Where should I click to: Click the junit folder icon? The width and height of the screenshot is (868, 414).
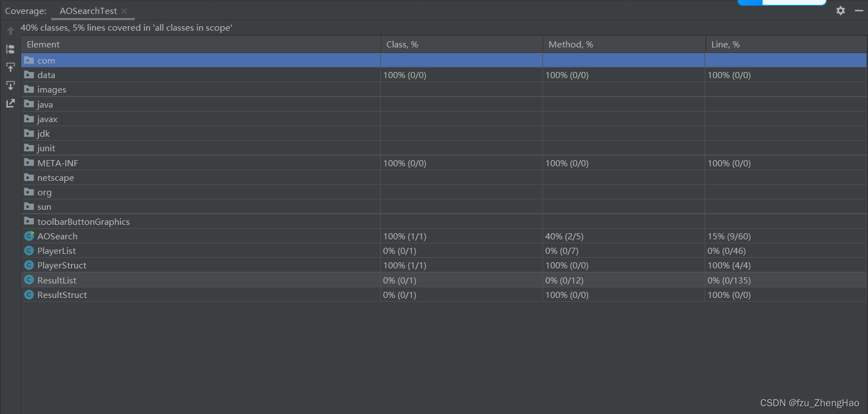click(29, 147)
